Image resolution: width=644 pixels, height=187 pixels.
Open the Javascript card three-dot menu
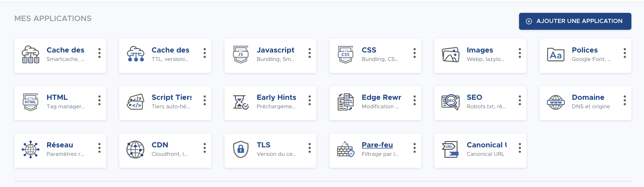[x=310, y=53]
